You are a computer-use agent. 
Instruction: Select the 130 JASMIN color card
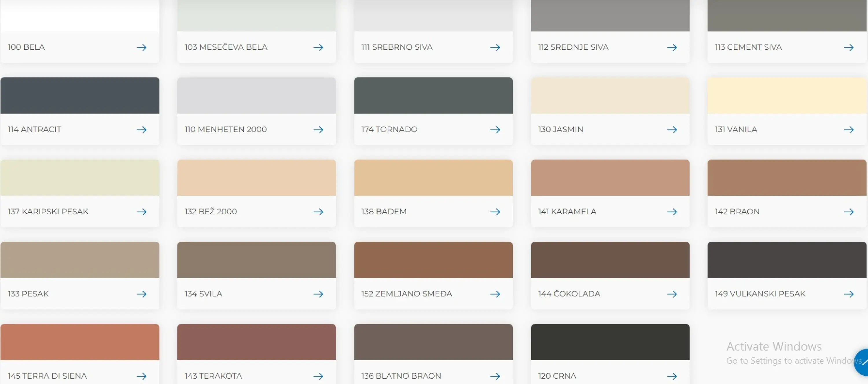click(610, 111)
